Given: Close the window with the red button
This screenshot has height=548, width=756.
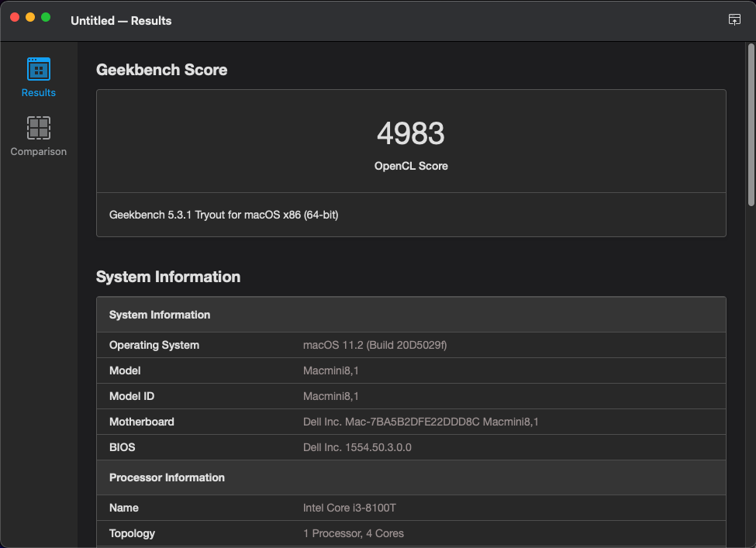Looking at the screenshot, I should 15,17.
